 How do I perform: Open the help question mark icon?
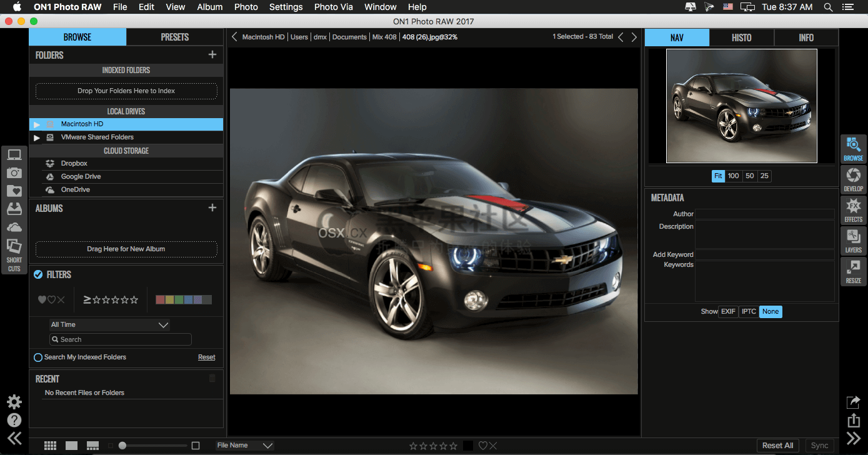(x=14, y=420)
